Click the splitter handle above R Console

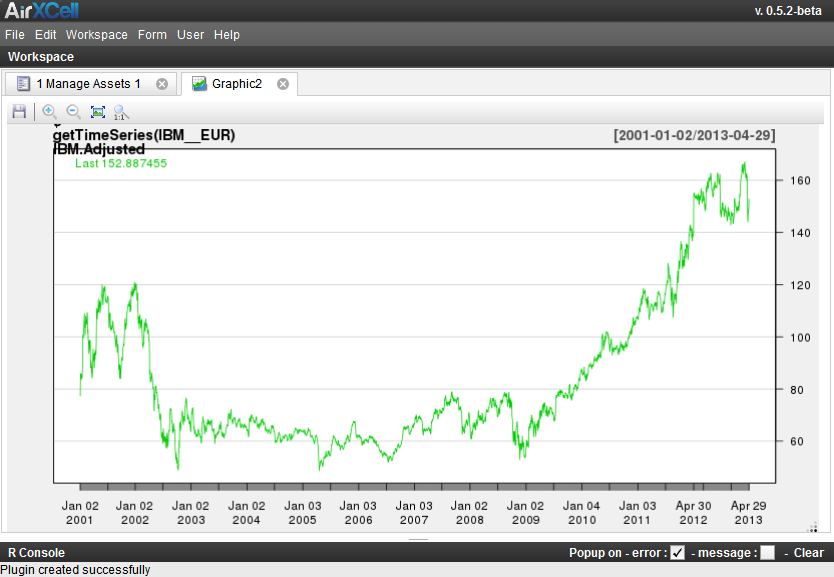coord(418,539)
